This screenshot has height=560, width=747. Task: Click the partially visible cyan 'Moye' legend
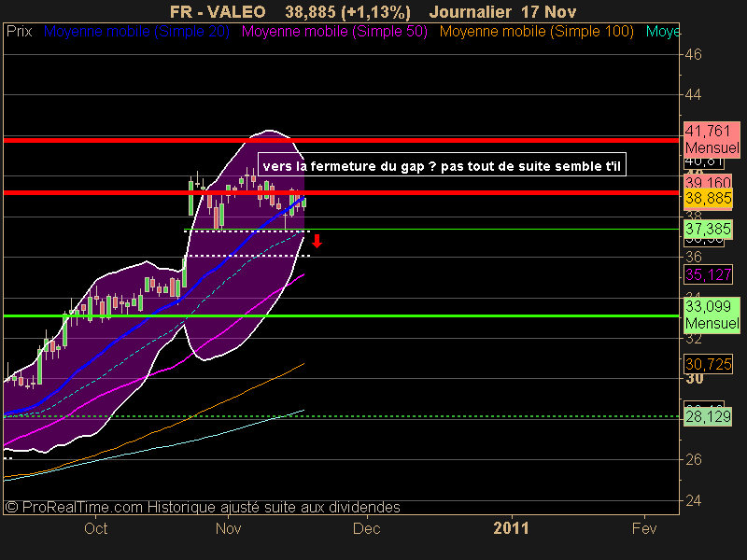[x=663, y=32]
